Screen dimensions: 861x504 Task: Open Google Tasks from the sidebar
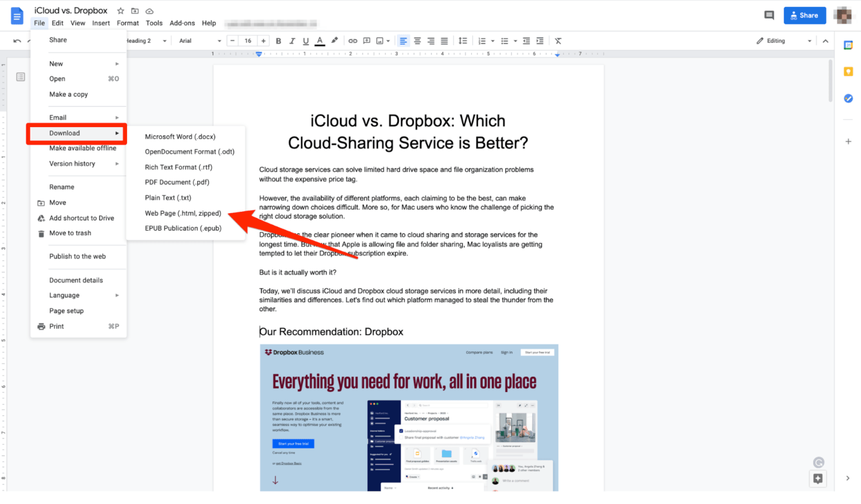point(848,98)
